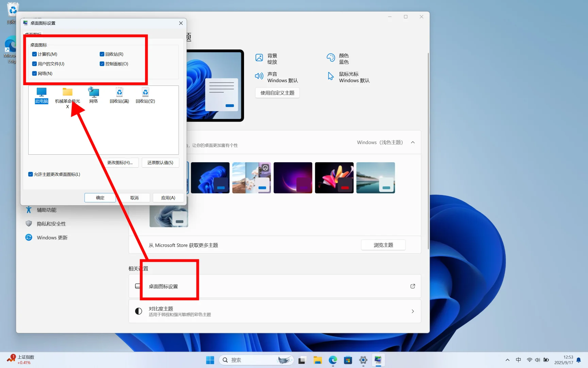Select the 网络 icon in the icon list
Screen dimensions: 588x368
94,95
